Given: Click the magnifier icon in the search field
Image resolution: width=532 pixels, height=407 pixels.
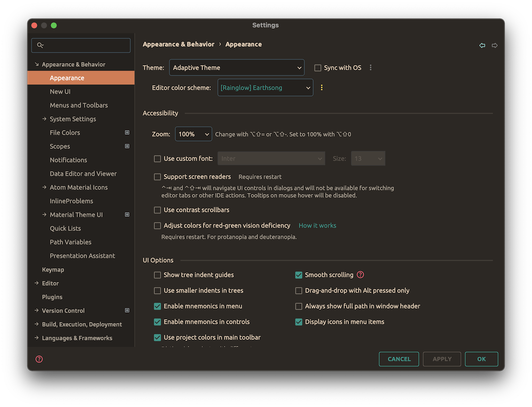Looking at the screenshot, I should tap(41, 45).
